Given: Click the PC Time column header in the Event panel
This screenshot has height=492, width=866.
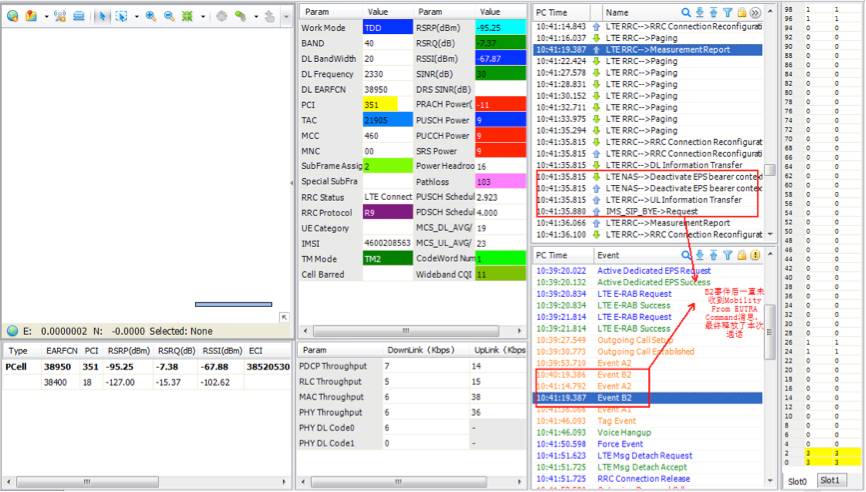Looking at the screenshot, I should [560, 255].
